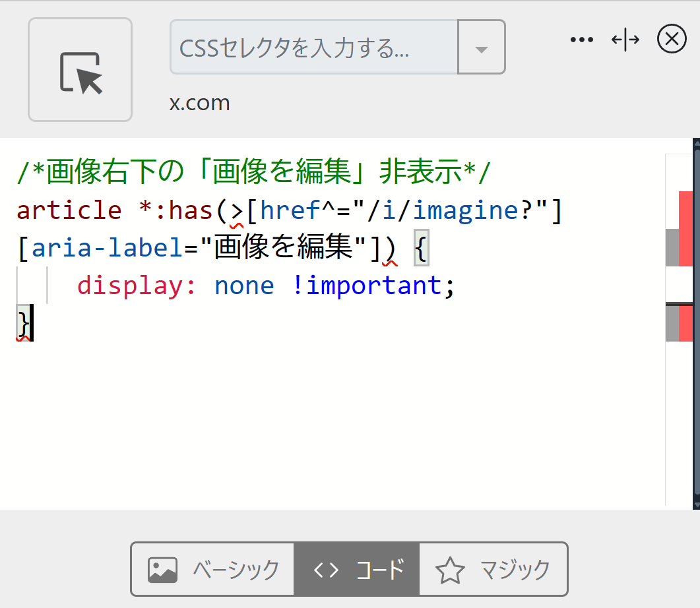Switch to the ベーシック tab

212,569
